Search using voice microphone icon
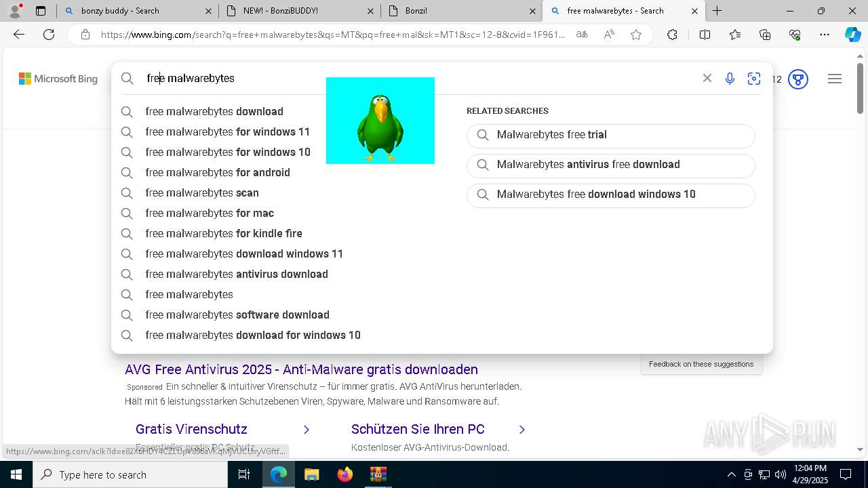The image size is (868, 488). tap(730, 79)
